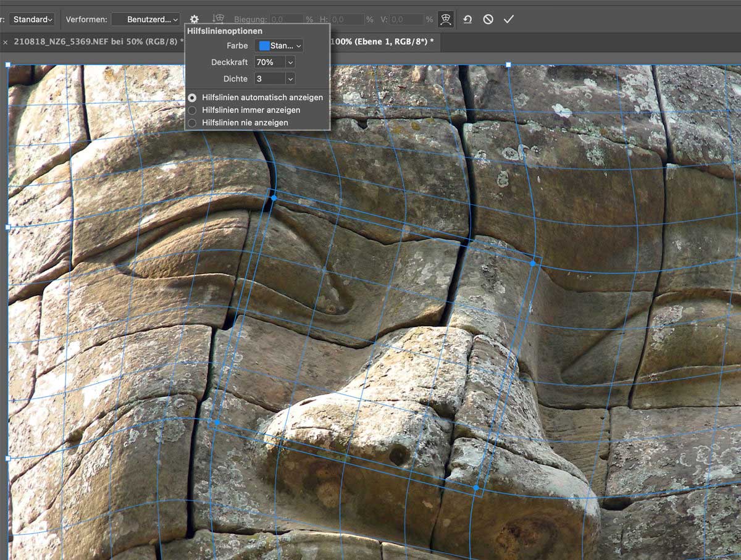Open the Deckkraft 70% dropdown arrow
The width and height of the screenshot is (741, 560).
290,62
